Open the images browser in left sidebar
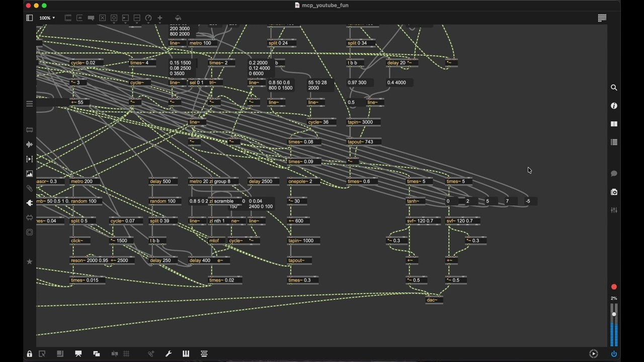The width and height of the screenshot is (644, 362). pos(30,173)
